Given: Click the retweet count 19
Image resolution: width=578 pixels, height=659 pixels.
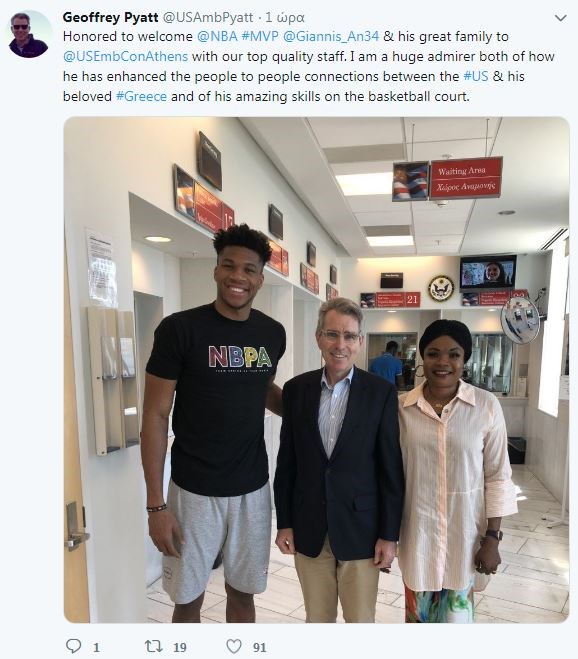Looking at the screenshot, I should pos(180,647).
